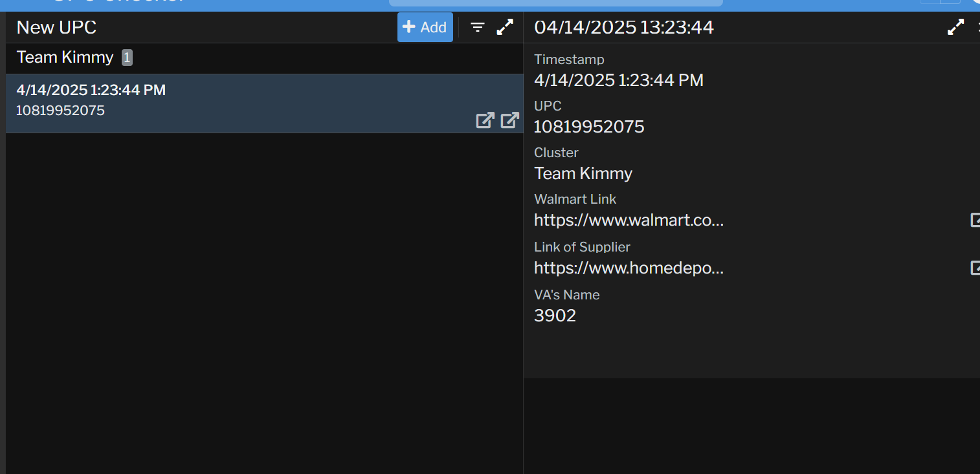Image resolution: width=980 pixels, height=474 pixels.
Task: Follow the walmart.com URL link
Action: point(628,221)
